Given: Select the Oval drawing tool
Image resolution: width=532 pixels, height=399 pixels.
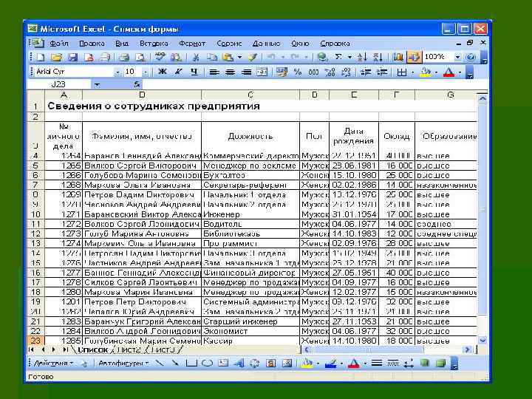Looking at the screenshot, I should pos(208,364).
